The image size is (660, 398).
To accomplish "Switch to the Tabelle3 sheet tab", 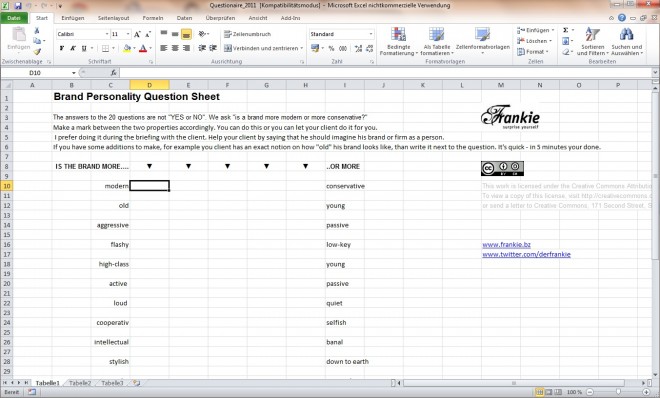I will point(112,383).
